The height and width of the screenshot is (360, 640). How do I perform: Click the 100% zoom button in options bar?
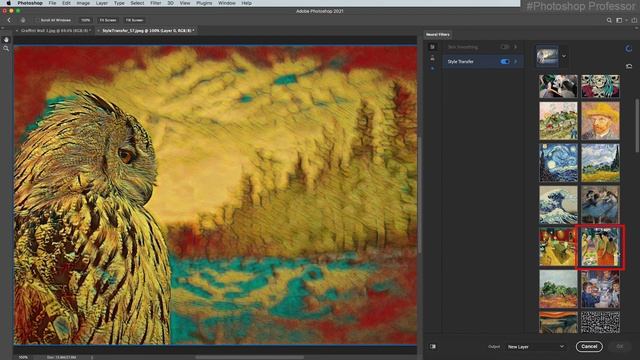(x=85, y=20)
